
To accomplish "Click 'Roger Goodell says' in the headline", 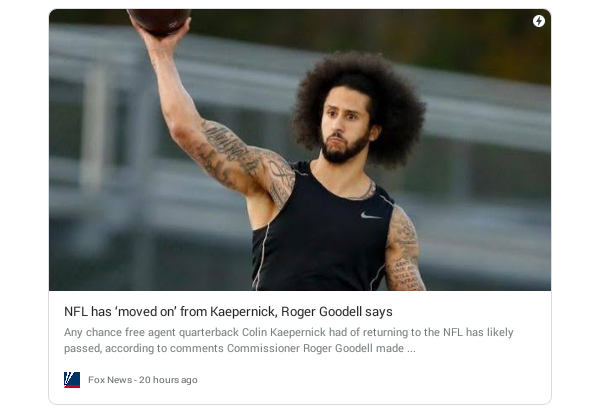I will (337, 311).
